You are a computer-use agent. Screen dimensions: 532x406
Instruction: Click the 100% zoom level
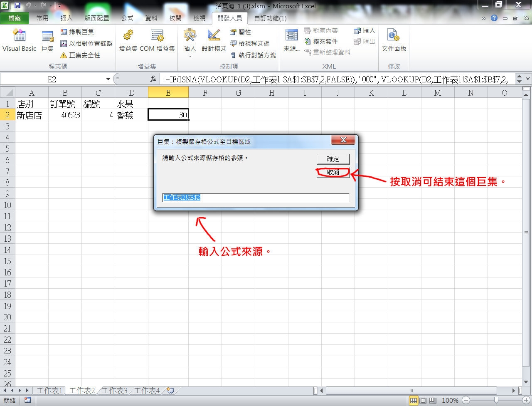click(450, 400)
